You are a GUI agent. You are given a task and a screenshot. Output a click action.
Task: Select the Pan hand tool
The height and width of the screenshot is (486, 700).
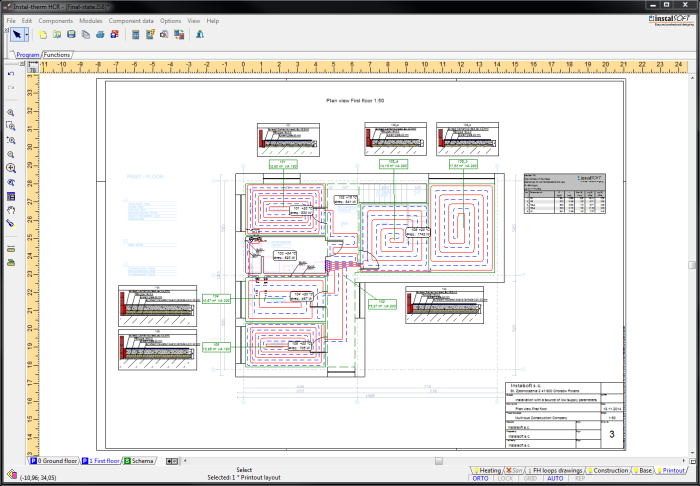click(x=11, y=211)
